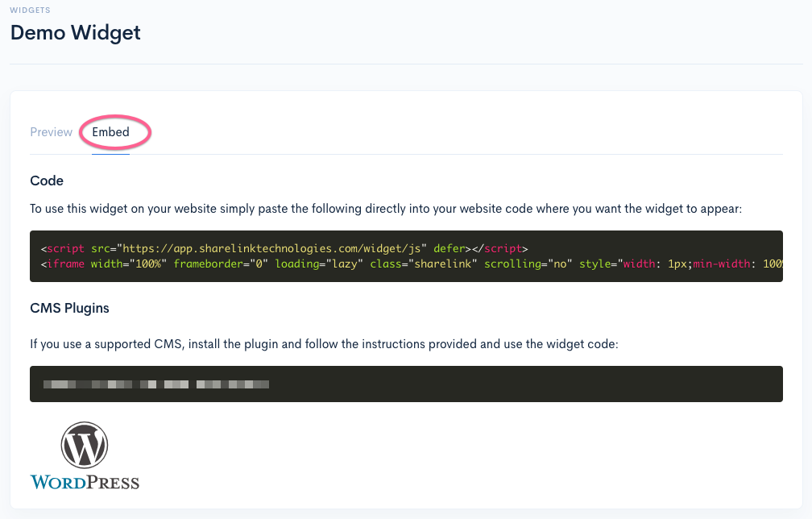Select the iframe tag text
Screen dimensions: 812x519
pos(64,264)
